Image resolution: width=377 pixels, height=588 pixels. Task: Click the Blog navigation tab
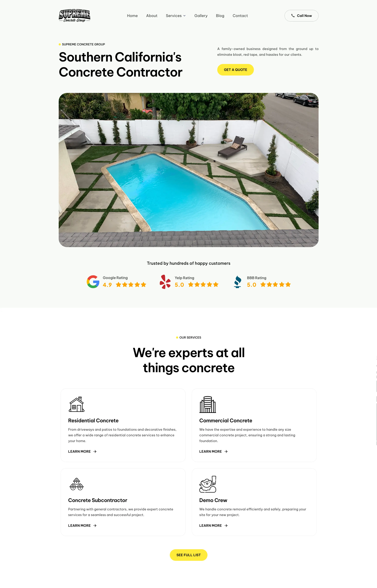coord(220,15)
